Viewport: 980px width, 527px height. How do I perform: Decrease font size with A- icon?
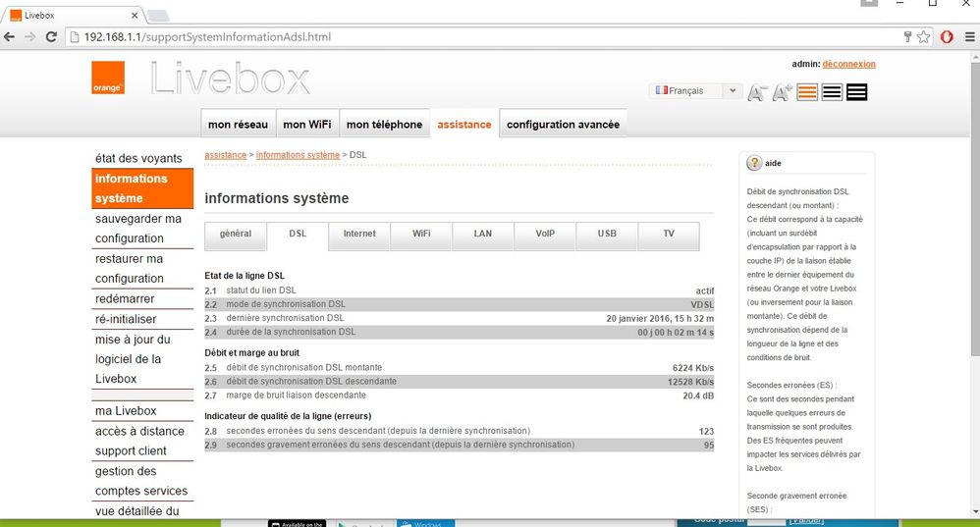point(757,92)
